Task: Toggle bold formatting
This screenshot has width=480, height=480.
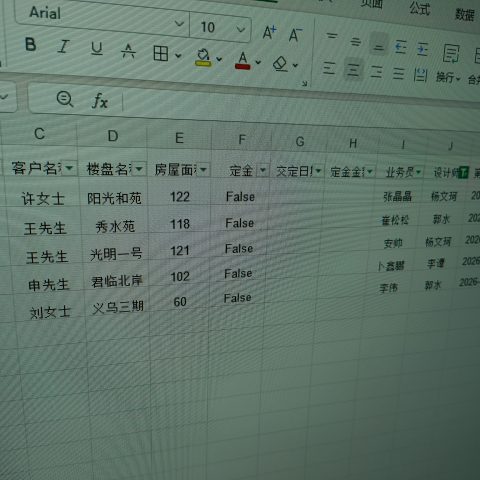Action: pyautogui.click(x=30, y=44)
